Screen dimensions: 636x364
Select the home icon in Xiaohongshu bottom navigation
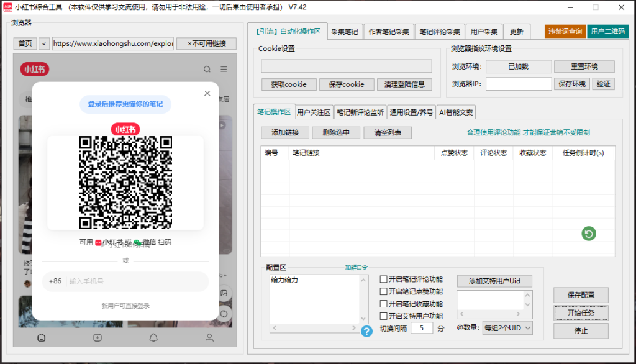click(x=41, y=337)
